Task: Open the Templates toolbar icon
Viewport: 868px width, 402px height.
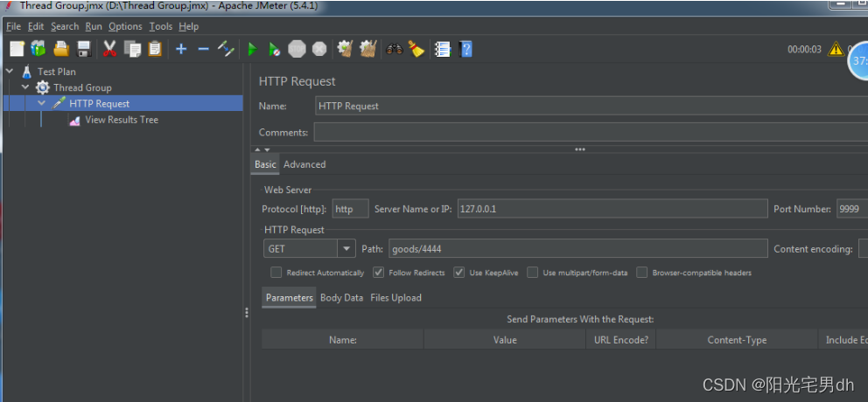Action: pos(38,49)
